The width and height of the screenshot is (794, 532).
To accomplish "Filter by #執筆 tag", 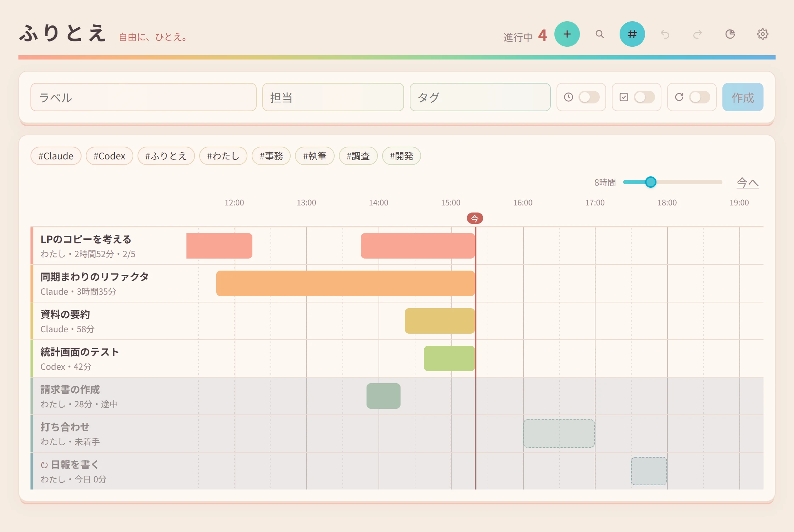I will [314, 156].
